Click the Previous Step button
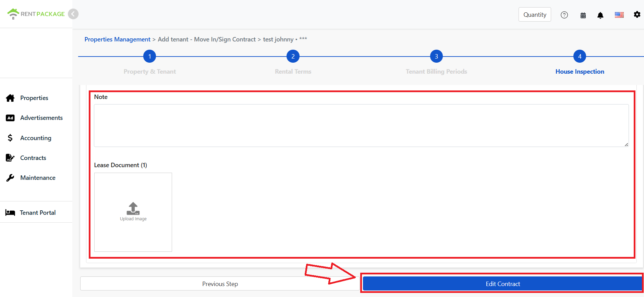Image resolution: width=644 pixels, height=297 pixels. tap(220, 284)
